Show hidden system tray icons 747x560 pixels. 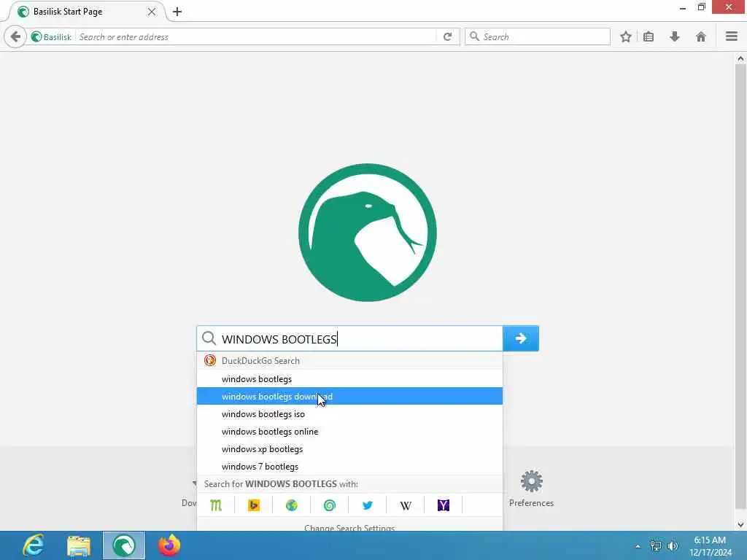click(638, 545)
